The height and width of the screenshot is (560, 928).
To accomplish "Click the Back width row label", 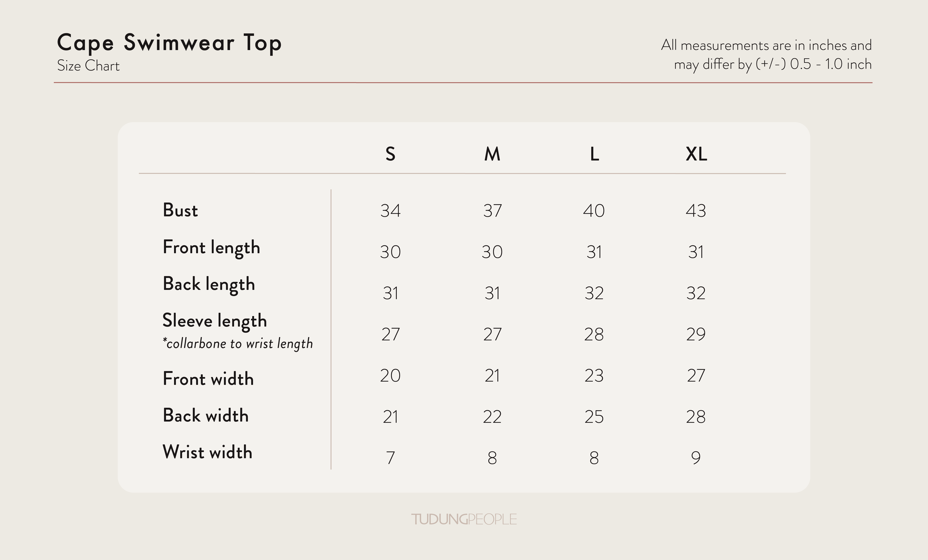I will pyautogui.click(x=206, y=416).
